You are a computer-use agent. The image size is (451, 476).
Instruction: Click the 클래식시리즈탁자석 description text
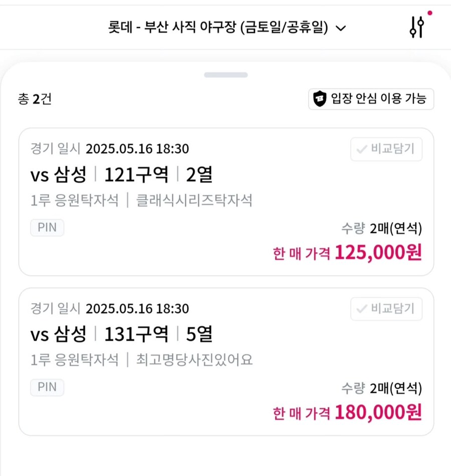[x=194, y=200]
